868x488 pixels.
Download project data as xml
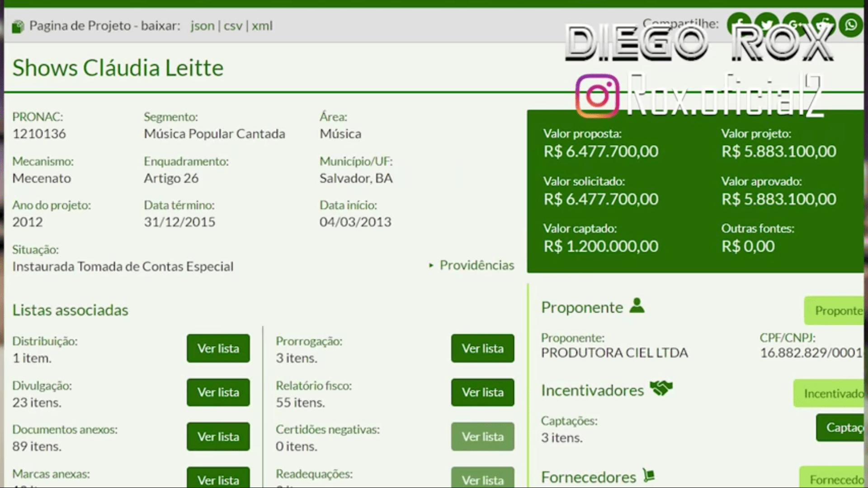(x=262, y=26)
